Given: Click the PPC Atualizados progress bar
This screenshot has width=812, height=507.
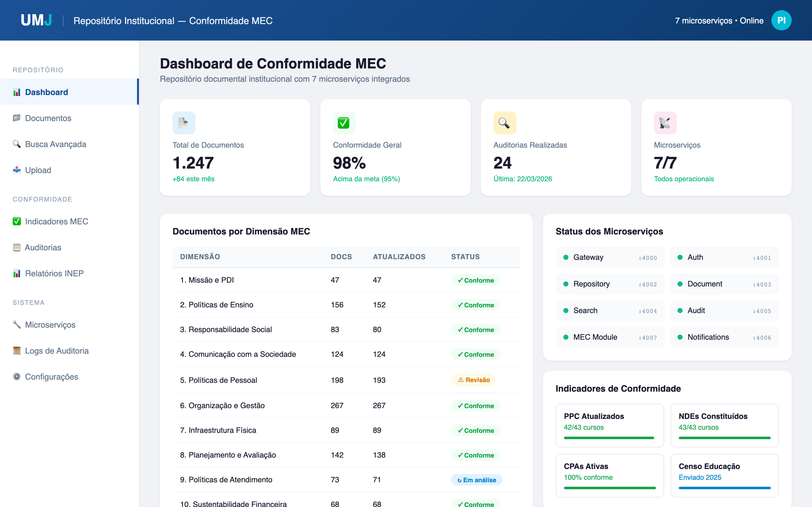Looking at the screenshot, I should (x=610, y=438).
